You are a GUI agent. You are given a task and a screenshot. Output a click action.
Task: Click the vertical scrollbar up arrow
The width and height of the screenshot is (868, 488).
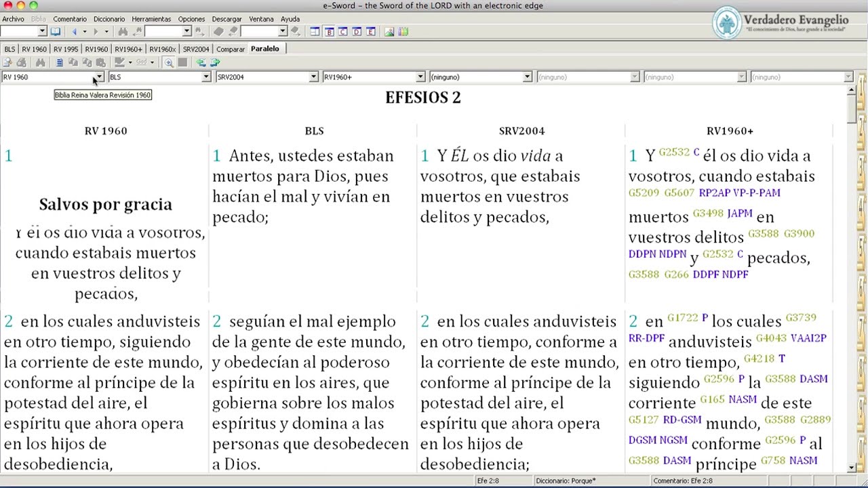851,90
